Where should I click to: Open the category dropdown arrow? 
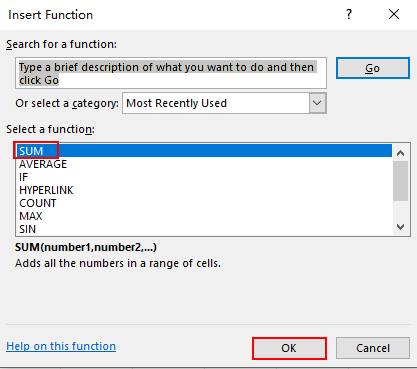[x=317, y=103]
